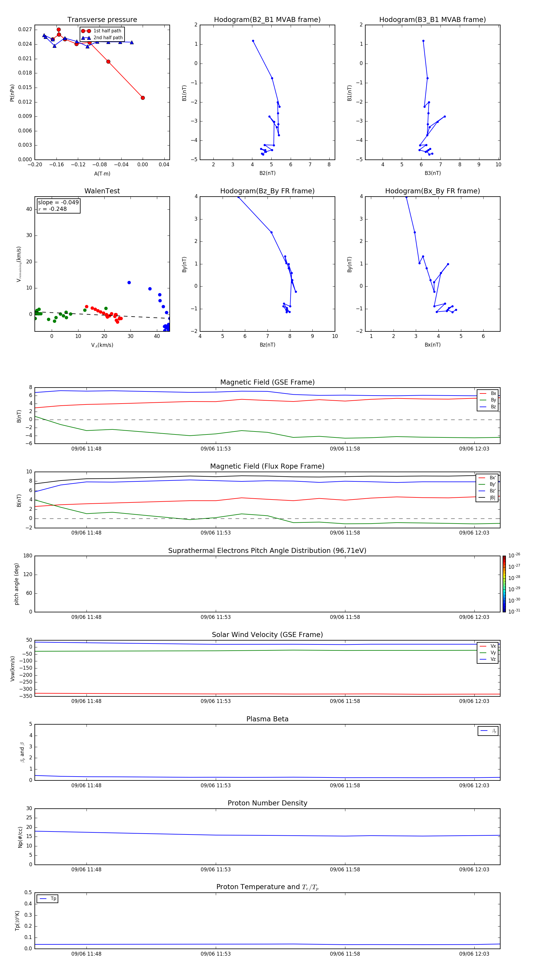Click the 'Pt(nPa)' y-axis label
The height and width of the screenshot is (980, 535).
coord(12,92)
